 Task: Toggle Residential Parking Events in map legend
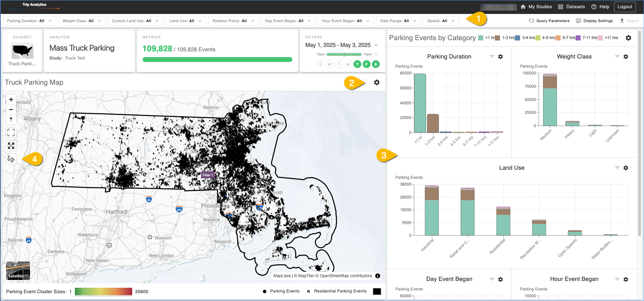point(337,291)
